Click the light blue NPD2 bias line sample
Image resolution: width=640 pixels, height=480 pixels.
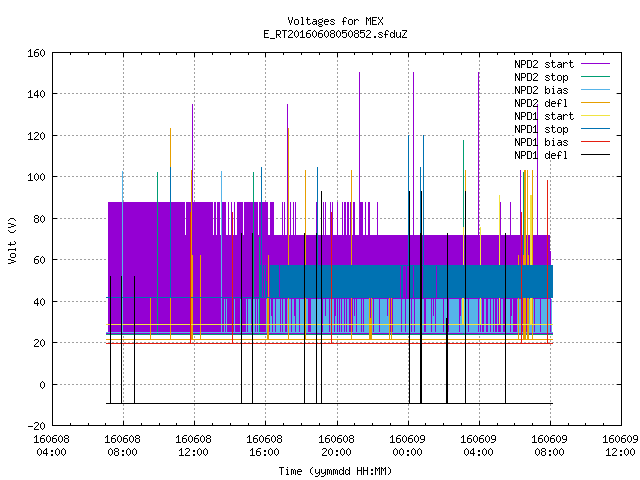pos(595,89)
